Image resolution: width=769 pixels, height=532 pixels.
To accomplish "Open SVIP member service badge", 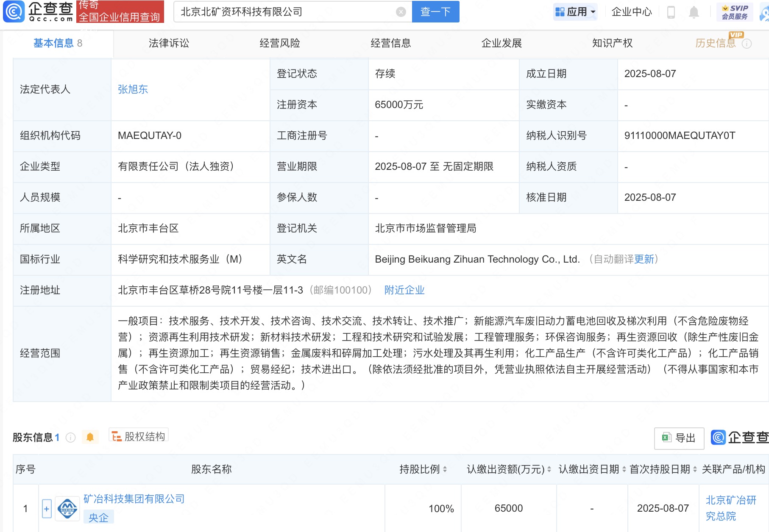I will pos(735,12).
